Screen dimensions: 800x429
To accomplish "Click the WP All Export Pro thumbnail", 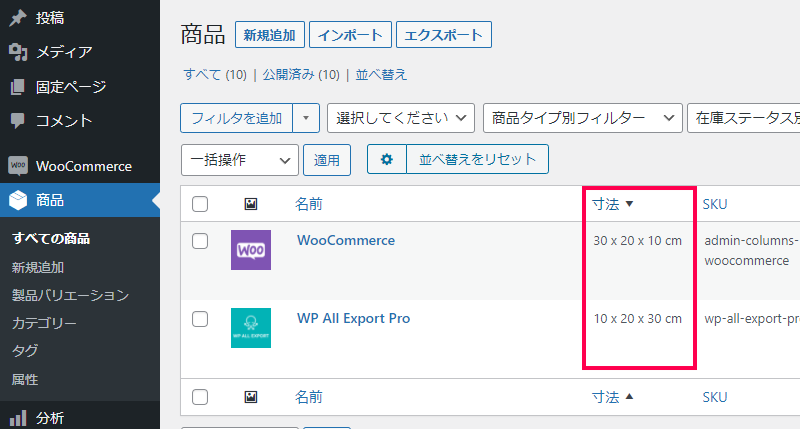I will coord(251,328).
